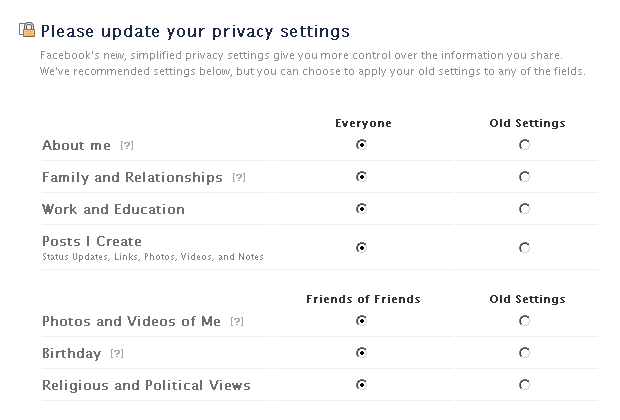
Task: Choose Old Settings for Religious and Political Views
Action: [525, 385]
